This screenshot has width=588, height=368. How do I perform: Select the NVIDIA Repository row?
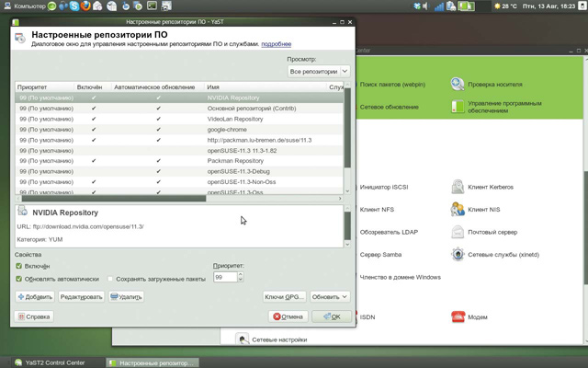point(179,98)
